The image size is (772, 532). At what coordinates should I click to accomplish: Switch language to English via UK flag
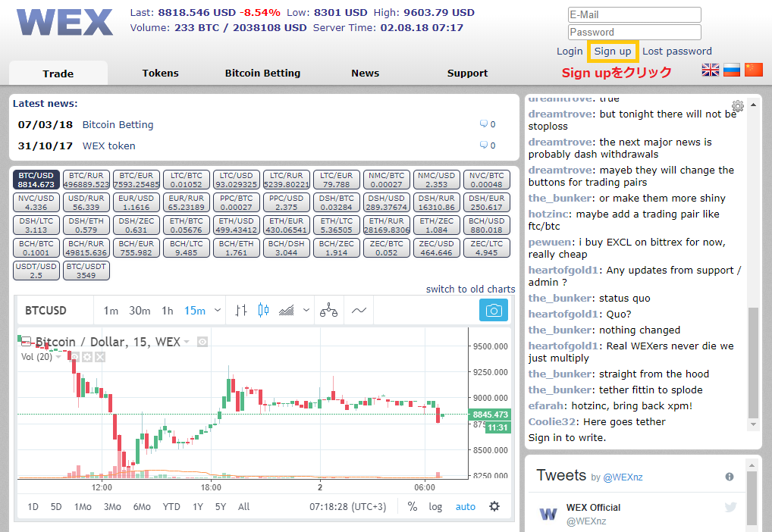(x=710, y=70)
